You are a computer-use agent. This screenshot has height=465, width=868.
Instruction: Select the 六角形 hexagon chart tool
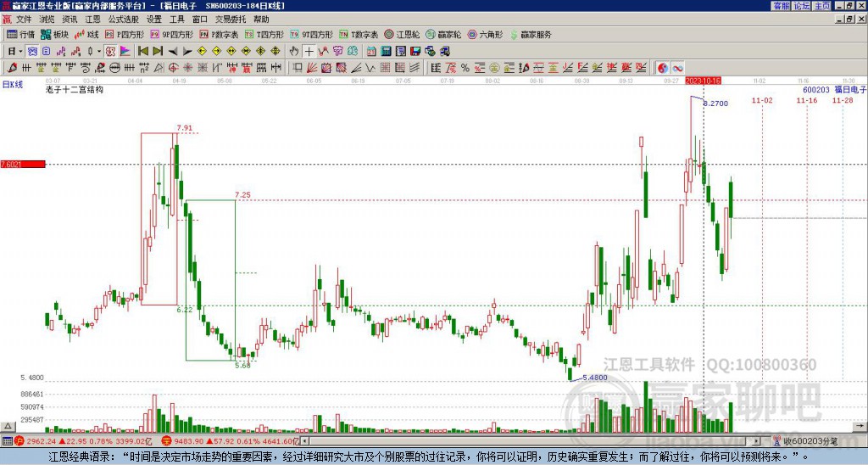pyautogui.click(x=485, y=35)
